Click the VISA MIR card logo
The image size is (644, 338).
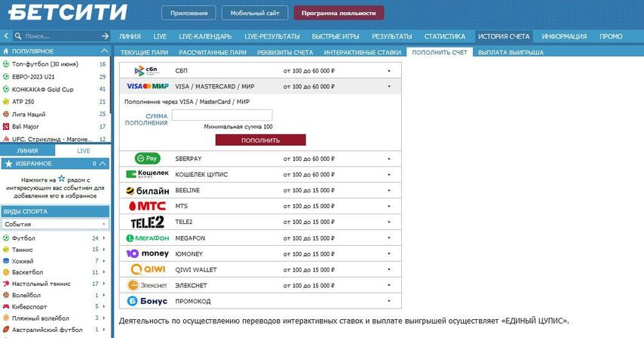pos(148,87)
